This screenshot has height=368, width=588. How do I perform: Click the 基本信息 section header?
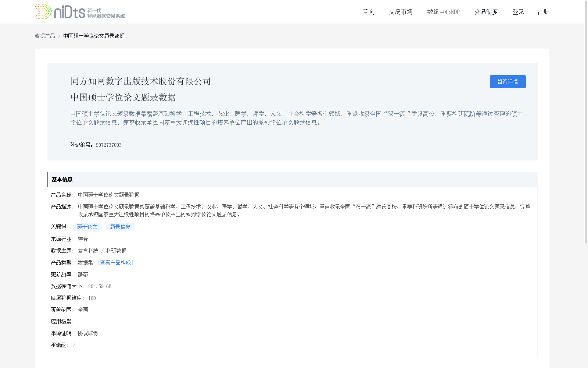(292, 180)
